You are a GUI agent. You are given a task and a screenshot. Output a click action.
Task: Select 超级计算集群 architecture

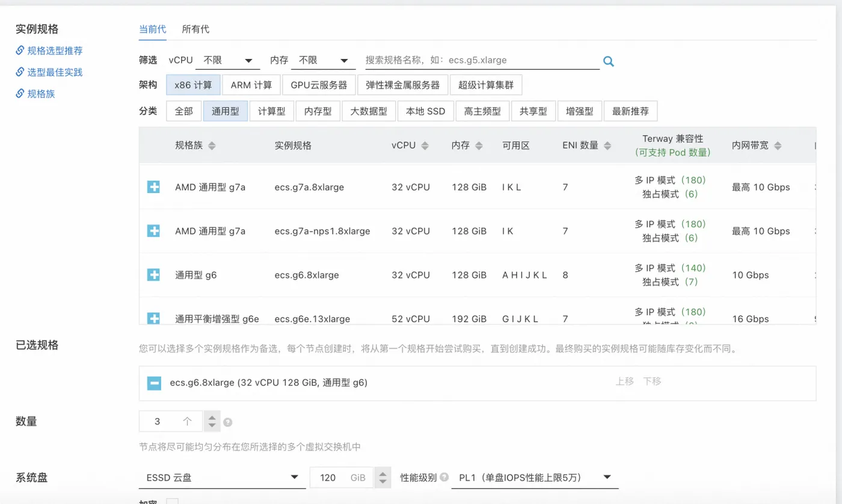pyautogui.click(x=486, y=85)
